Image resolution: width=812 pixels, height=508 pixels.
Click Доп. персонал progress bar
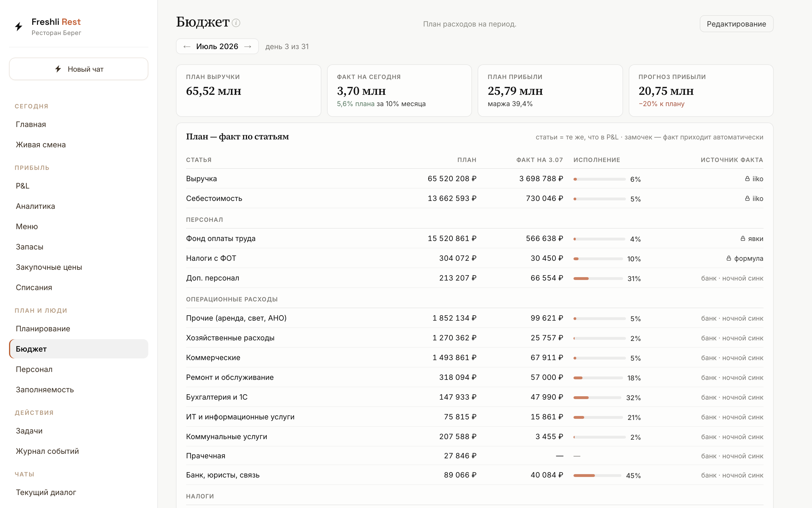tap(598, 279)
